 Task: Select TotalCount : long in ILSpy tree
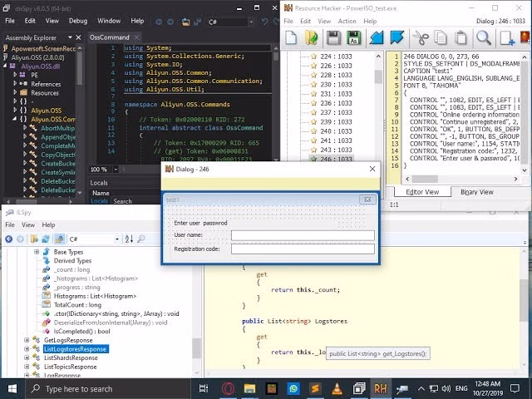[77, 305]
